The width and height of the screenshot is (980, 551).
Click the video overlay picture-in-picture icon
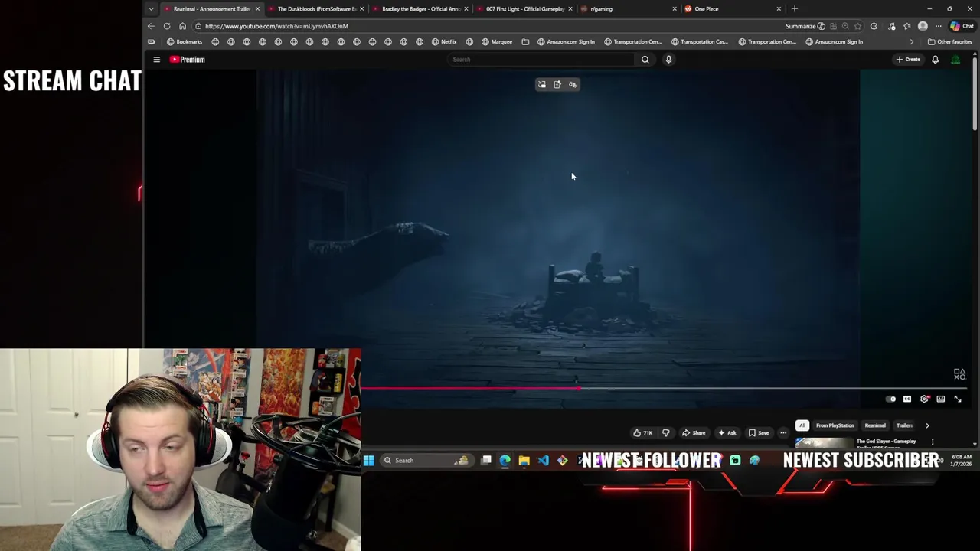(542, 84)
